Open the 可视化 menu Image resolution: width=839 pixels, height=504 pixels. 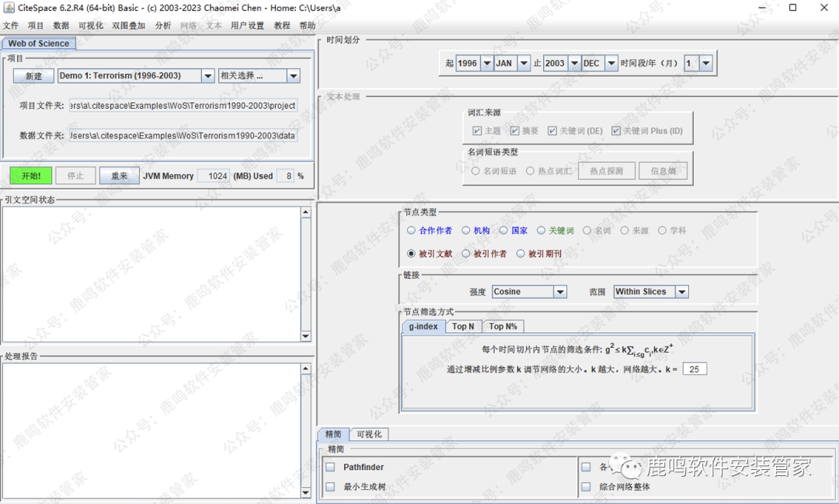tap(90, 26)
